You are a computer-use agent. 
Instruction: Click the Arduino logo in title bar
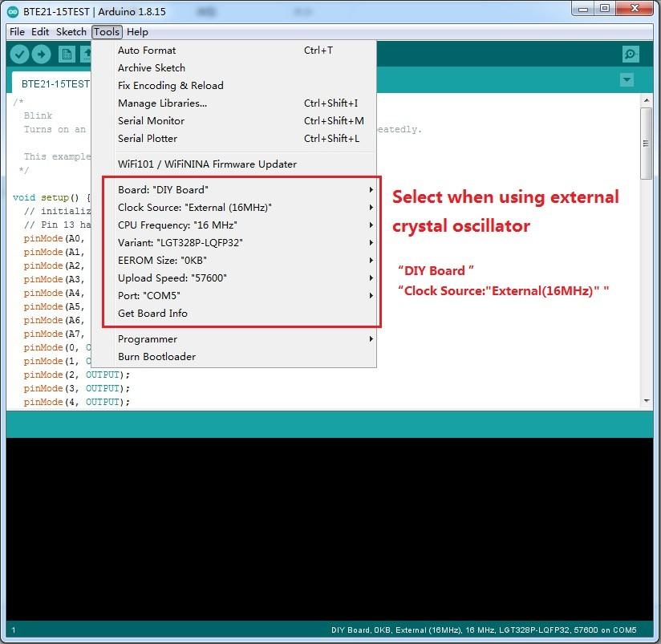point(13,11)
